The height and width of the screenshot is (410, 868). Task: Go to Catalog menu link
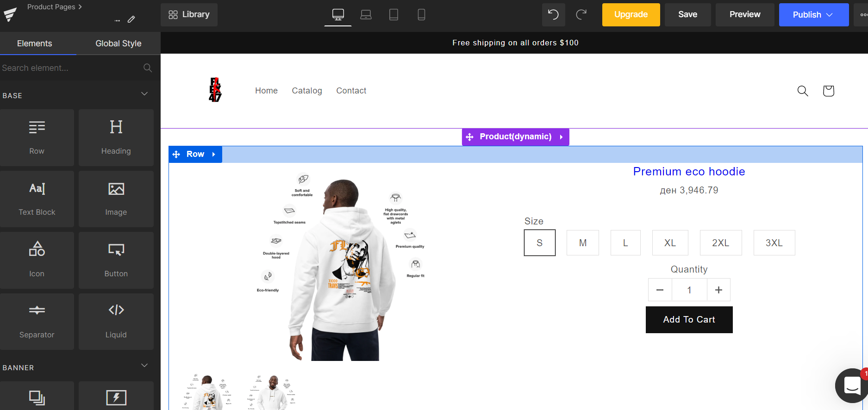307,91
